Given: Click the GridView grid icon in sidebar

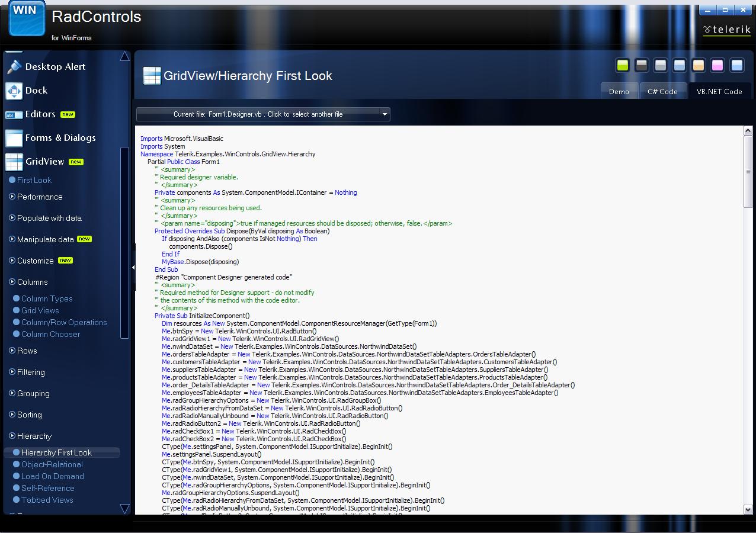Looking at the screenshot, I should [14, 162].
